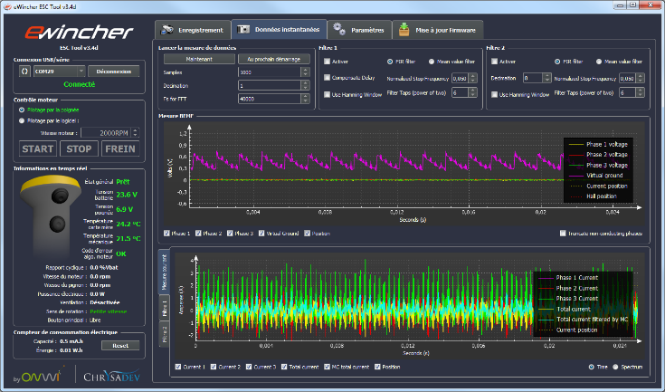665x392 pixels.
Task: Increase Filtre 1 Filter Taps value
Action: point(473,90)
